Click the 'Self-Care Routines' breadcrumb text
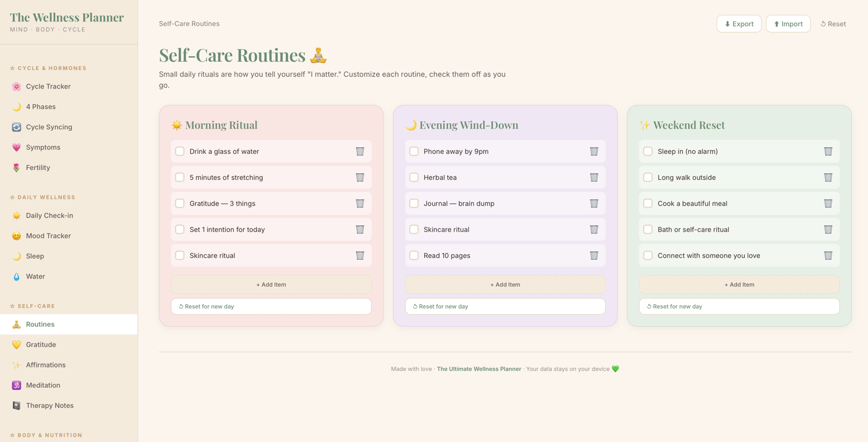The height and width of the screenshot is (442, 868). click(189, 24)
